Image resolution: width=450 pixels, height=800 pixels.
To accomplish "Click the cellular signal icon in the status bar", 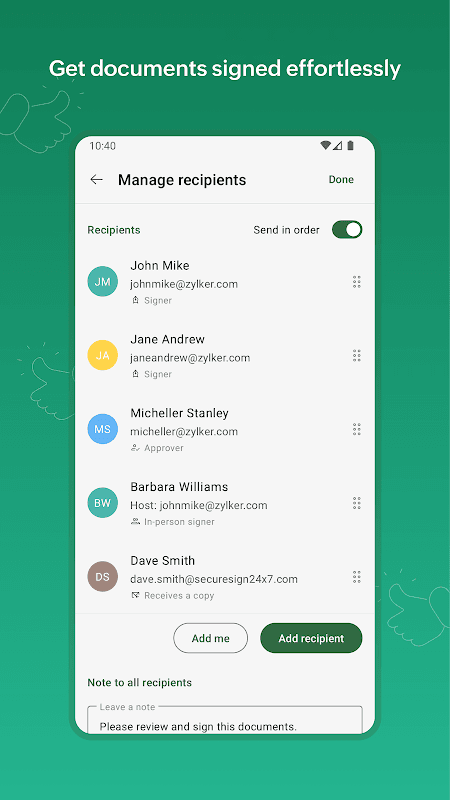I will pyautogui.click(x=337, y=145).
